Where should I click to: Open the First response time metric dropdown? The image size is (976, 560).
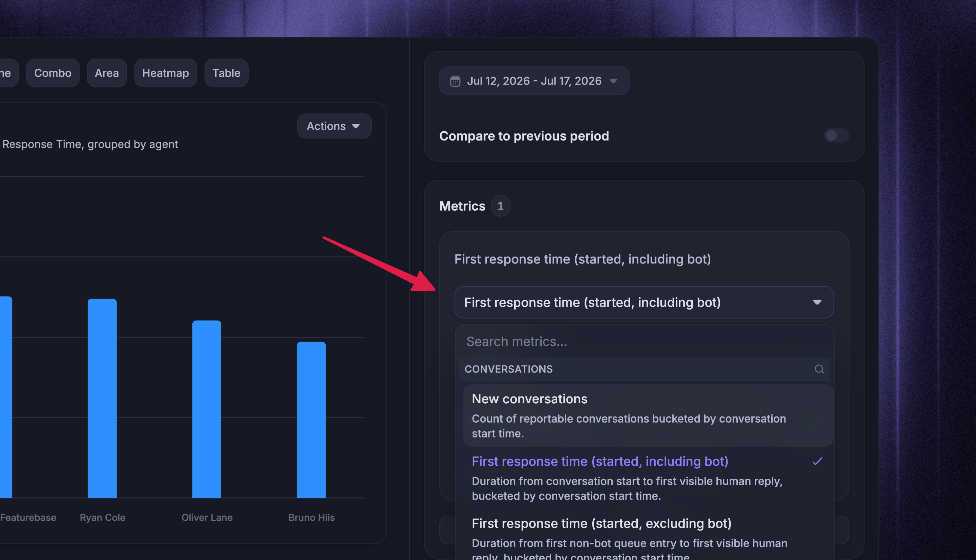644,302
